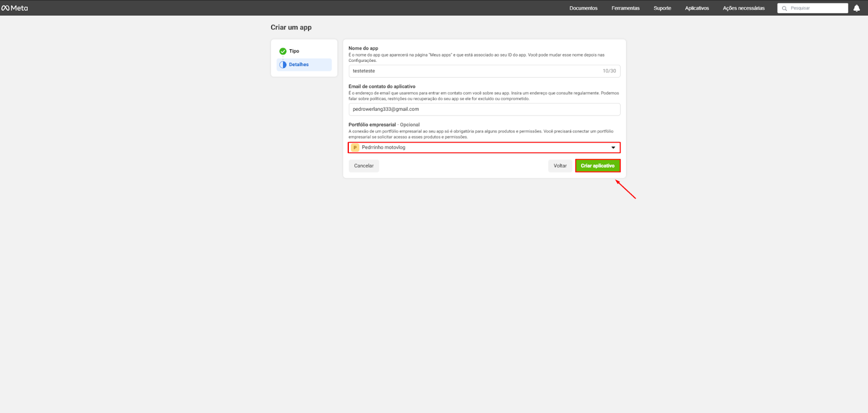Open the Documentos menu

pos(583,8)
